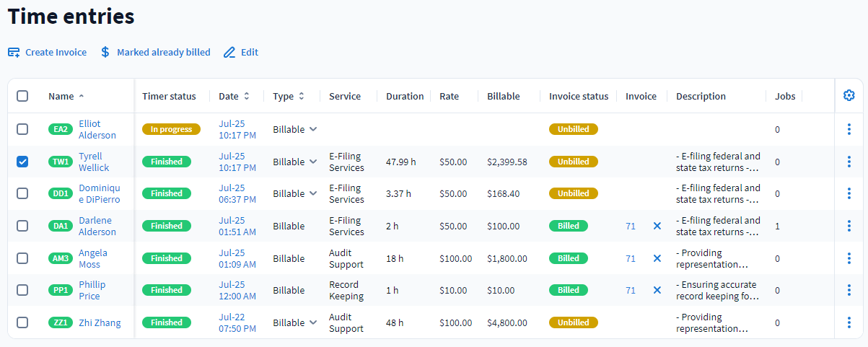Open row actions menu for Zhi Zhang

[x=849, y=322]
